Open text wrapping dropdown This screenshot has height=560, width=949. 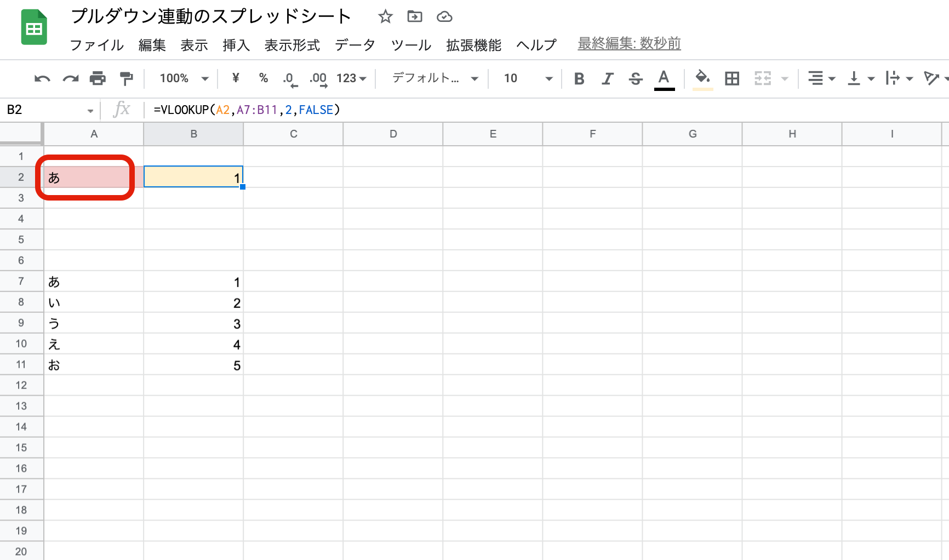pyautogui.click(x=899, y=79)
